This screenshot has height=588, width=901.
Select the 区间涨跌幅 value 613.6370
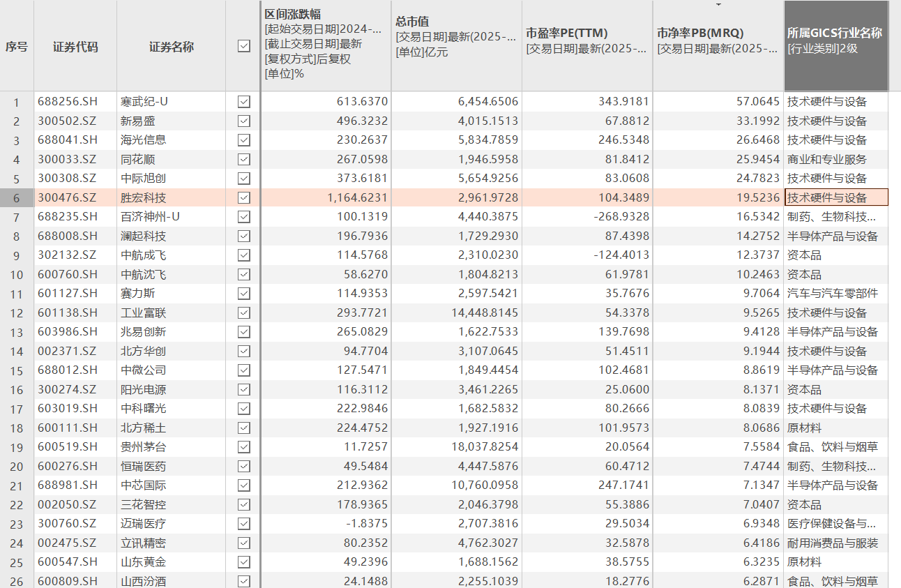[x=363, y=102]
